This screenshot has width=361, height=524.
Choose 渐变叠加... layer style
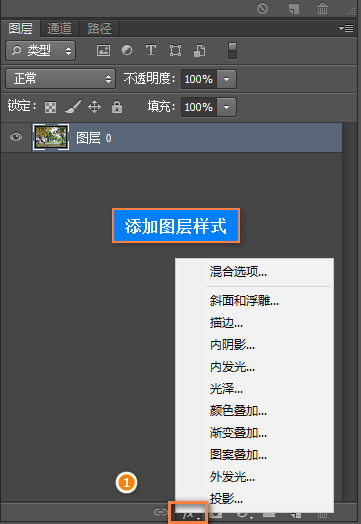[x=254, y=433]
